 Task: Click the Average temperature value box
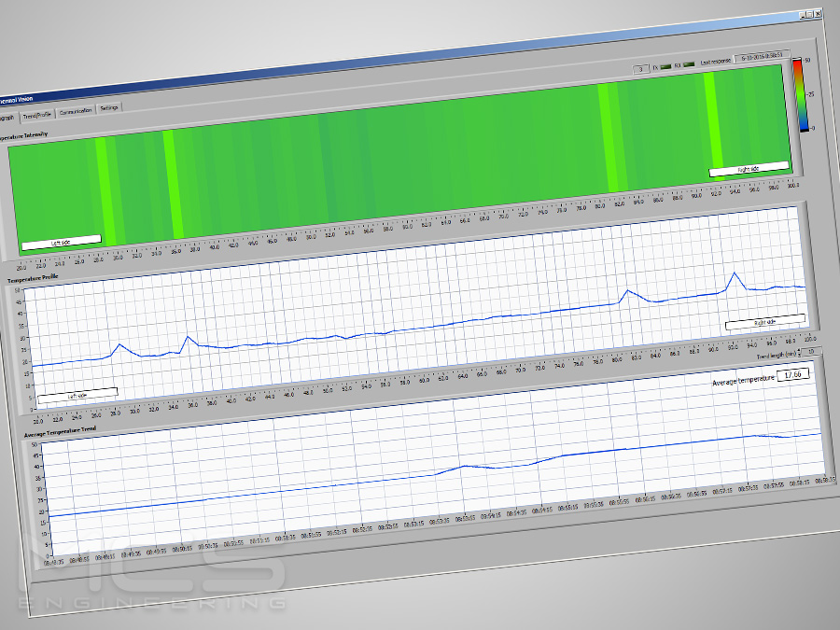coord(793,374)
